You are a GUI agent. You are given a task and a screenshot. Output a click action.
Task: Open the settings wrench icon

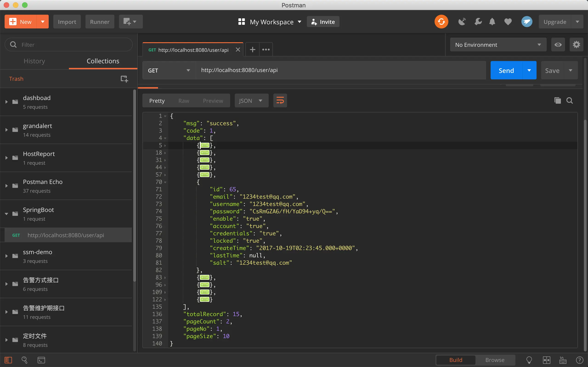[x=478, y=22]
